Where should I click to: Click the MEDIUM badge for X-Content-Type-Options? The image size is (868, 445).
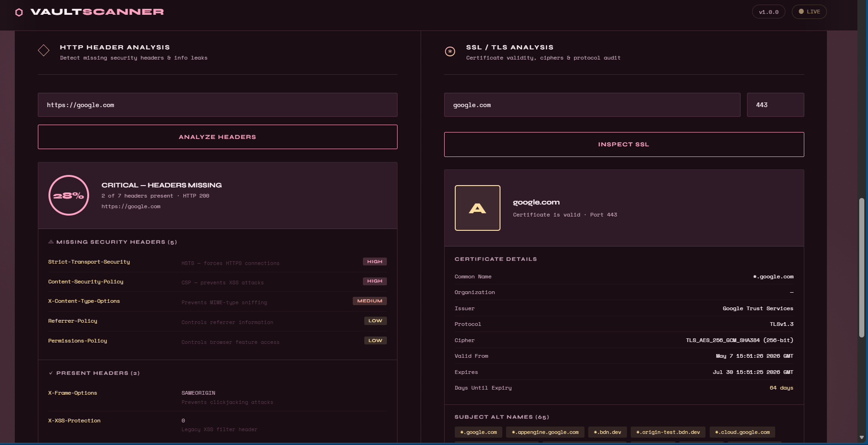click(370, 301)
